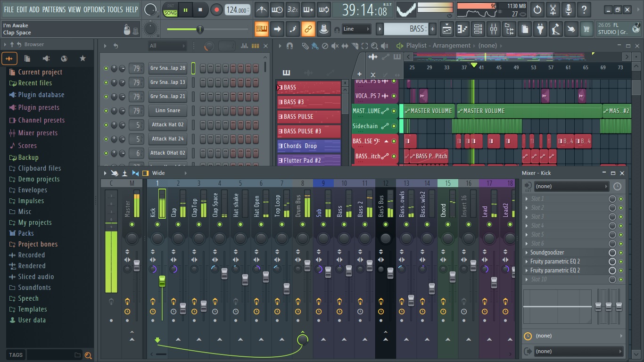The height and width of the screenshot is (362, 644).
Task: Open the Mixer view from toolbar
Action: tap(493, 29)
